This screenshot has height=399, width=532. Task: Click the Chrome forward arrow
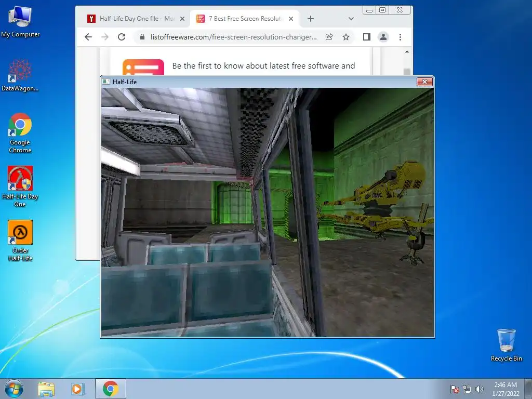pyautogui.click(x=105, y=37)
